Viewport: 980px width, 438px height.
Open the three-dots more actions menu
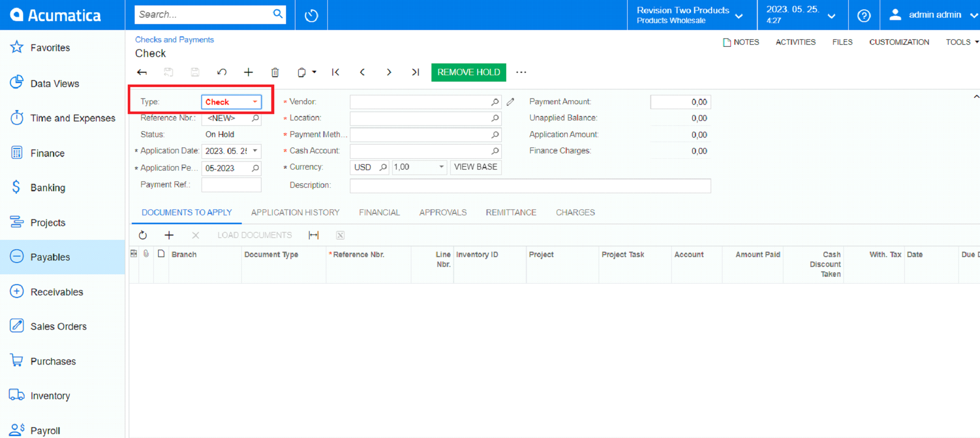point(521,72)
